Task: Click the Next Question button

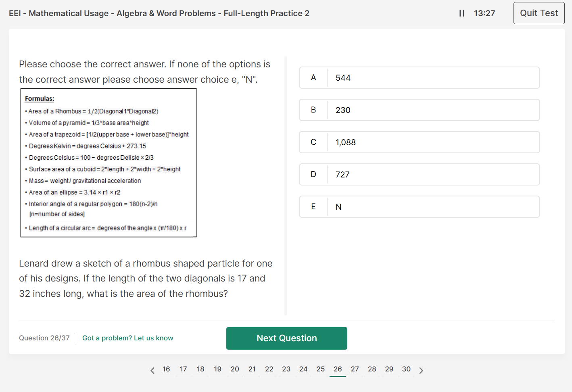Action: [286, 338]
